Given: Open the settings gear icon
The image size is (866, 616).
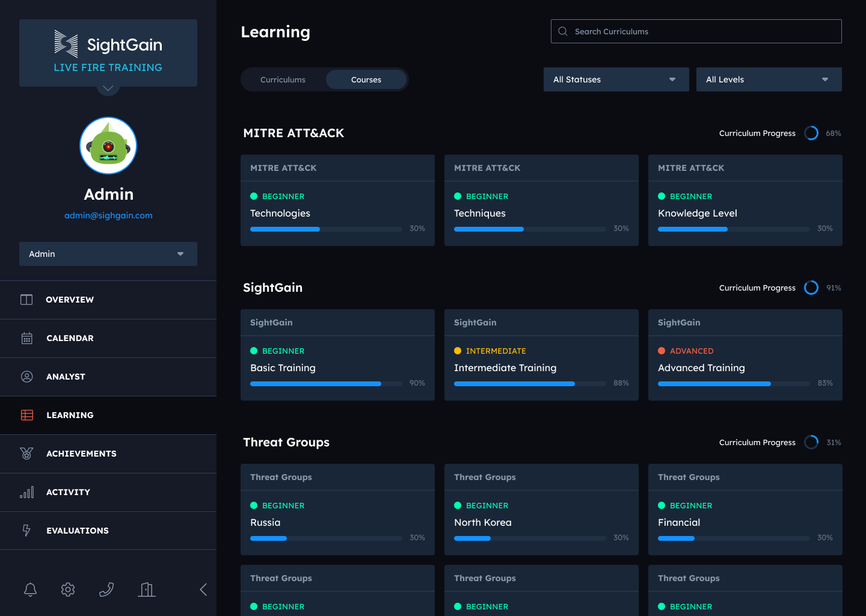Looking at the screenshot, I should [x=68, y=590].
